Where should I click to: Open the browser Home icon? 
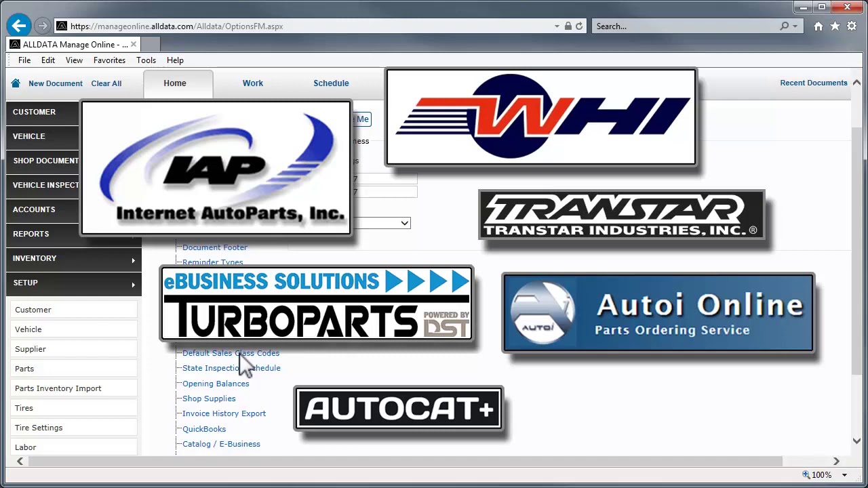coord(818,26)
